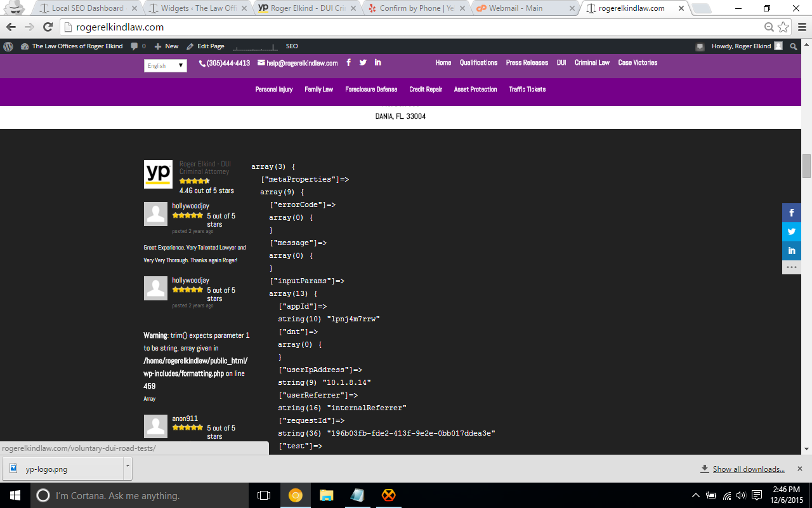Click the YP yellow pages logo
Viewport: 812px width, 508px height.
coord(158,174)
